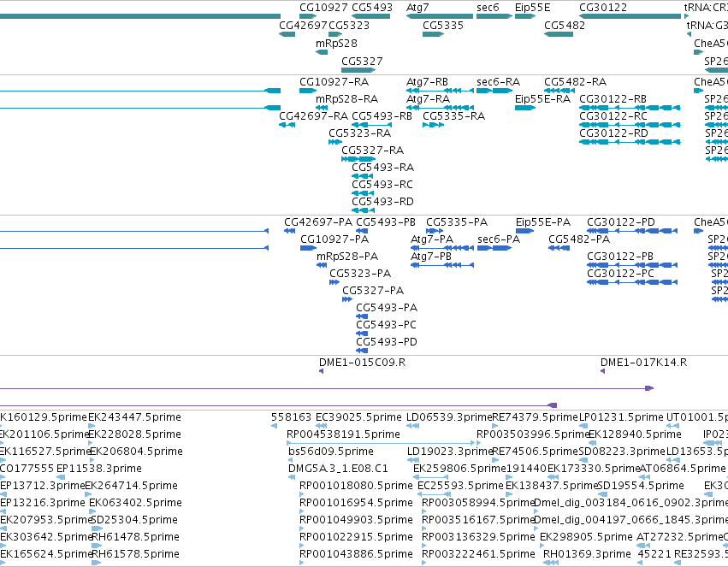This screenshot has width=728, height=567.
Task: Click transcript CG42697-RA
Action: pos(287,125)
